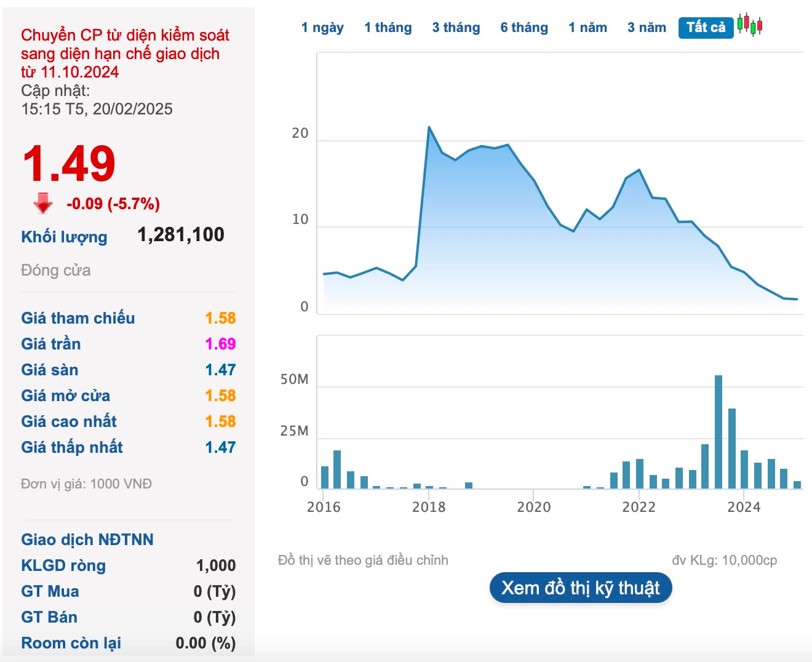The height and width of the screenshot is (662, 812).
Task: Click the 'Giao dịch NĐTNN' heading
Action: click(87, 540)
